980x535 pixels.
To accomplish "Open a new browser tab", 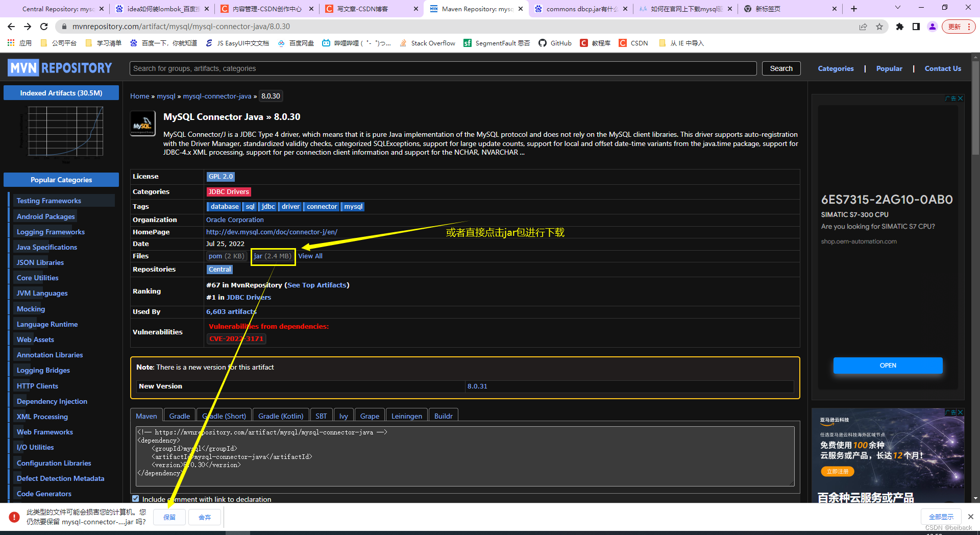I will (854, 9).
